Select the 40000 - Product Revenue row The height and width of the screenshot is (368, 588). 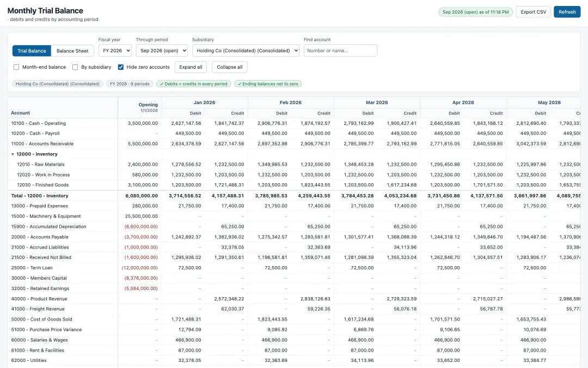point(294,299)
